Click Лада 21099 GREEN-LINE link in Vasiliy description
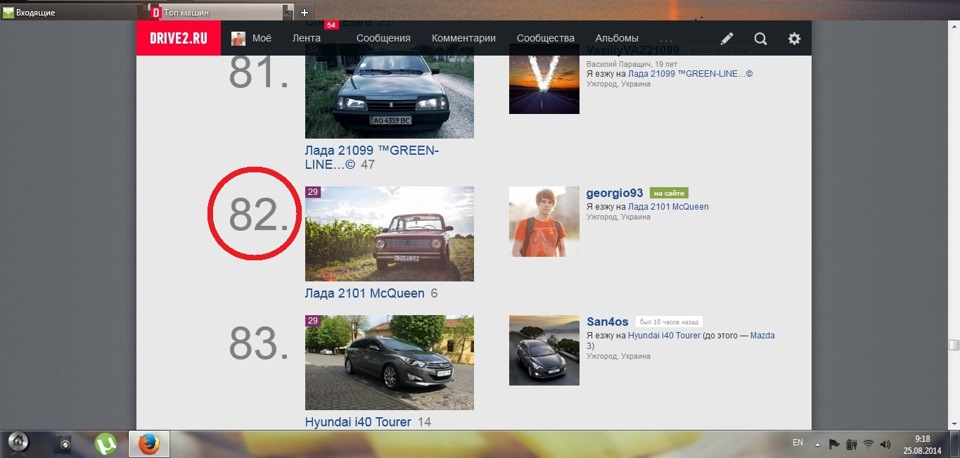 tap(691, 73)
